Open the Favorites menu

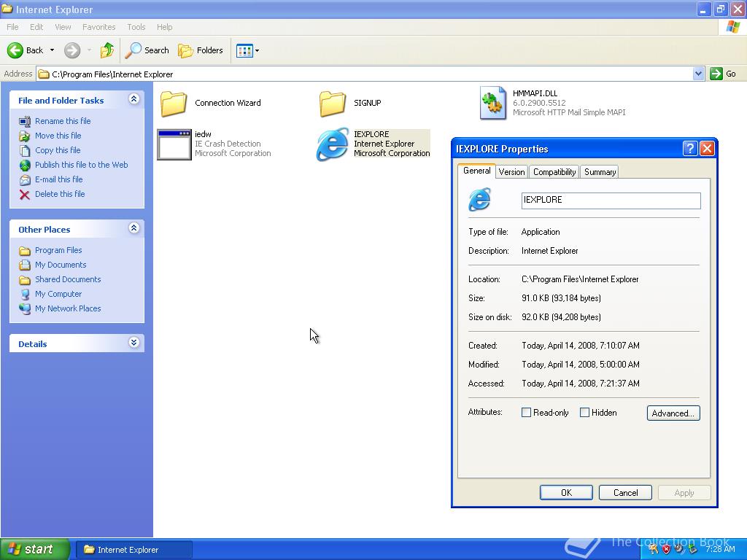(98, 27)
